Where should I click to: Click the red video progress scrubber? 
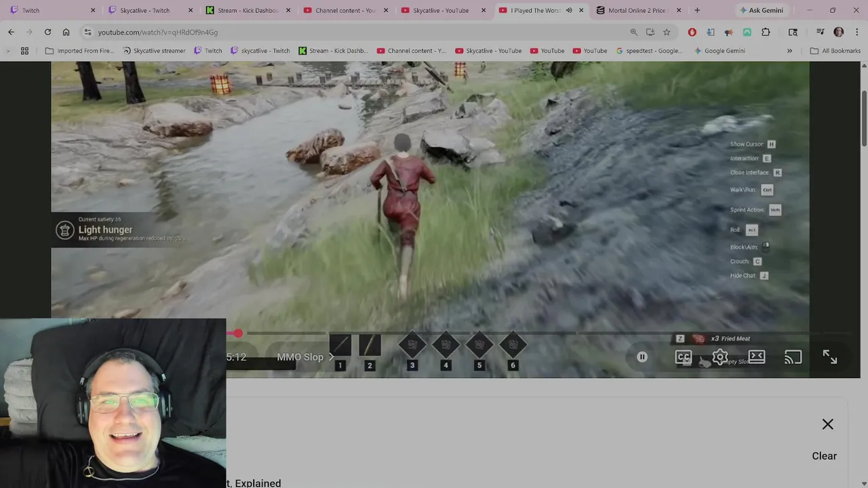coord(238,333)
